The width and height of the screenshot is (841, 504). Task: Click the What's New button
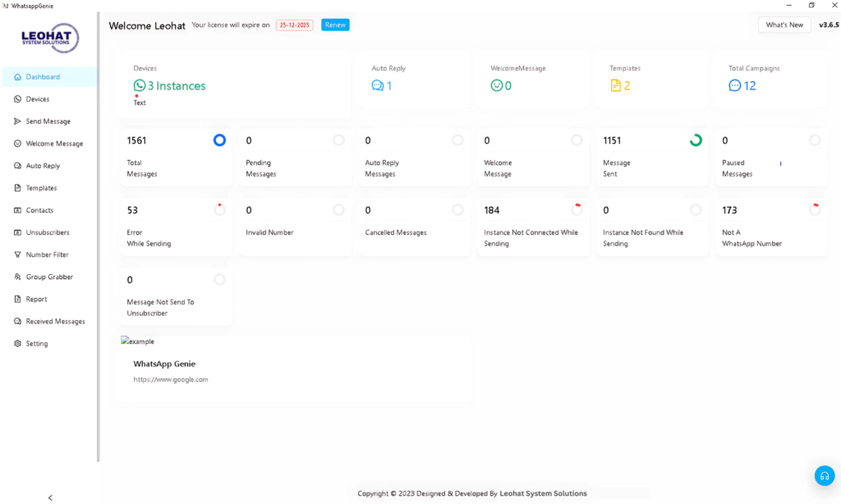point(784,25)
